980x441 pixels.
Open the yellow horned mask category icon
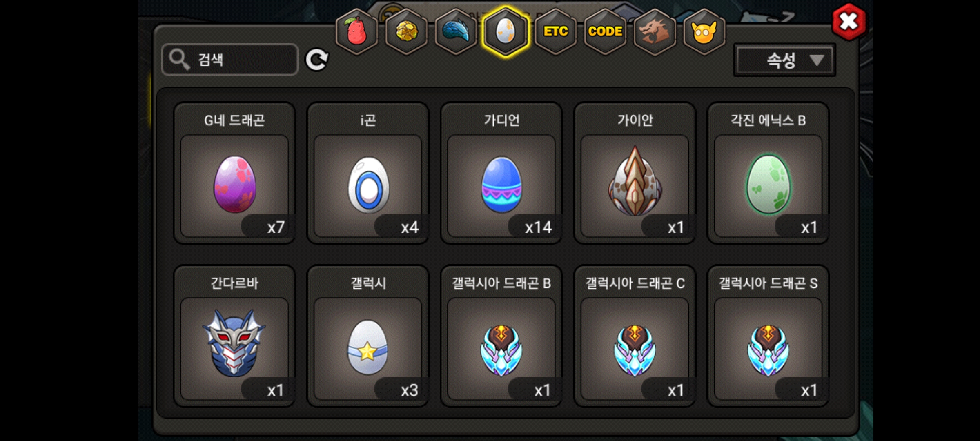pyautogui.click(x=704, y=31)
